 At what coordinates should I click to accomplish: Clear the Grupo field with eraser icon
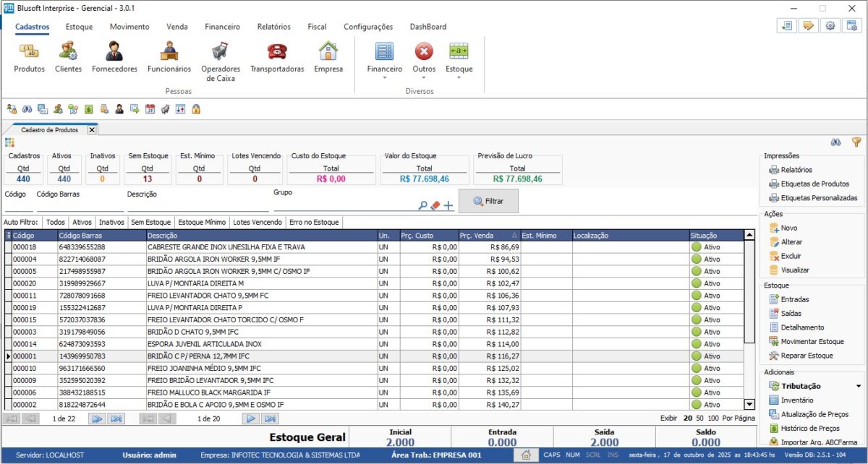435,205
